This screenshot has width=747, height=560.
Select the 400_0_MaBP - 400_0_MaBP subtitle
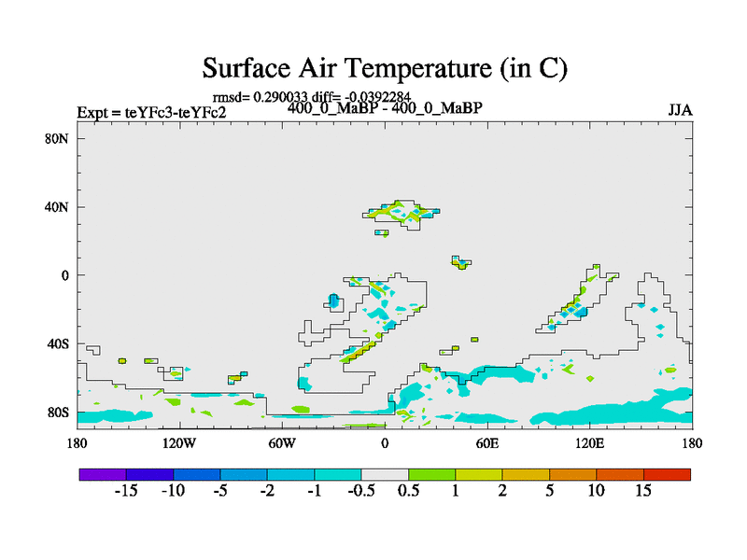pos(385,107)
